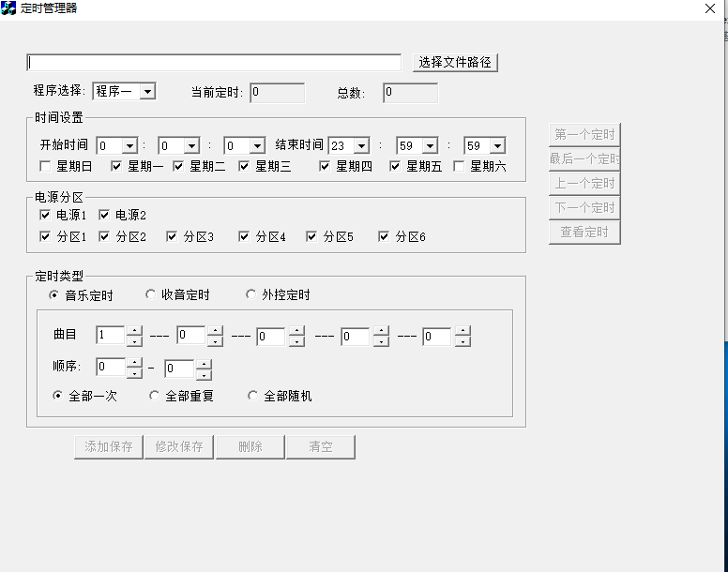Uncheck the 星期一 checkbox

coord(116,166)
